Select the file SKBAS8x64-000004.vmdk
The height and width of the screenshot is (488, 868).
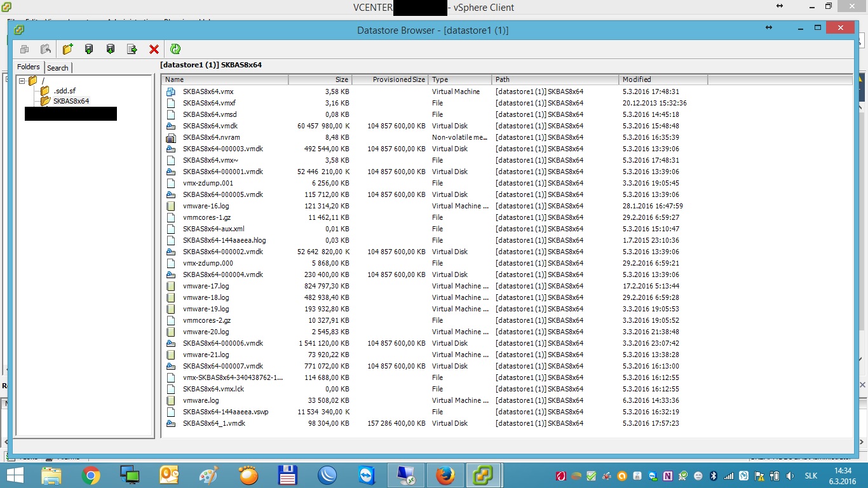pyautogui.click(x=223, y=274)
